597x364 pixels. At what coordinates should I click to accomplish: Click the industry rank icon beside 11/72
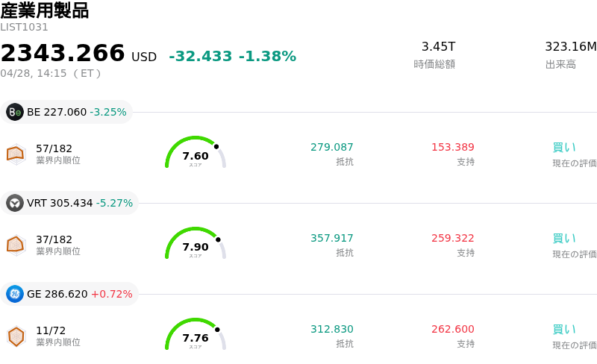pos(16,336)
